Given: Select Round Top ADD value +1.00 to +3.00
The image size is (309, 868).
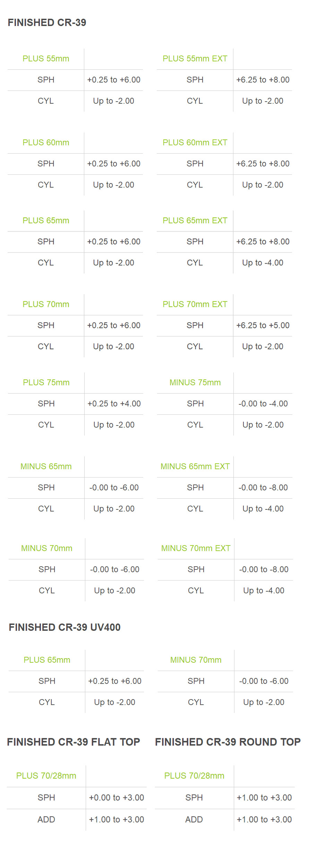Looking at the screenshot, I should tap(264, 819).
